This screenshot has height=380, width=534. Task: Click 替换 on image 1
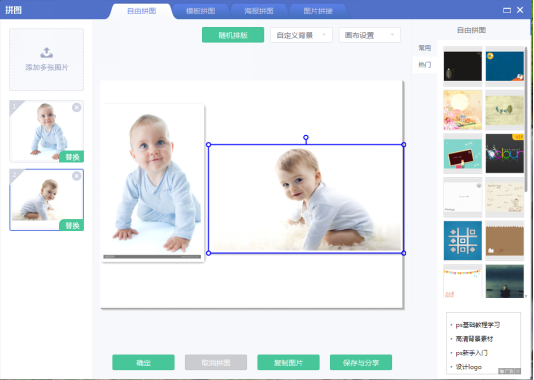coord(72,157)
